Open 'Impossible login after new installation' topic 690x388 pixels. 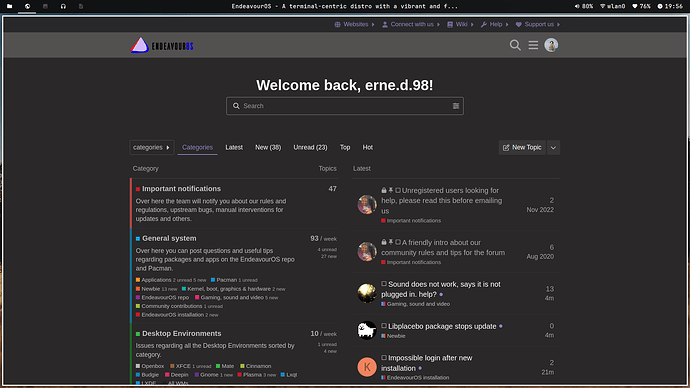point(427,363)
